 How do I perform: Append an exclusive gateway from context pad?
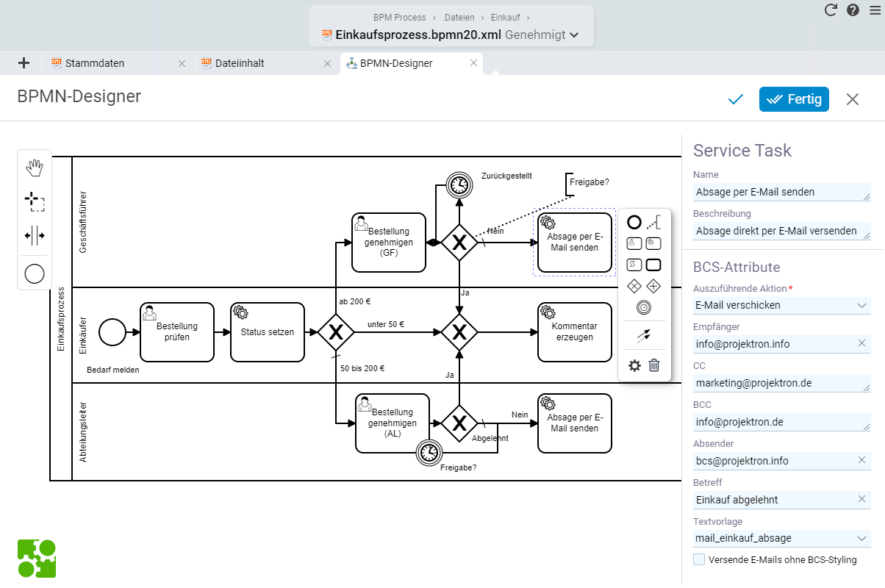(634, 286)
